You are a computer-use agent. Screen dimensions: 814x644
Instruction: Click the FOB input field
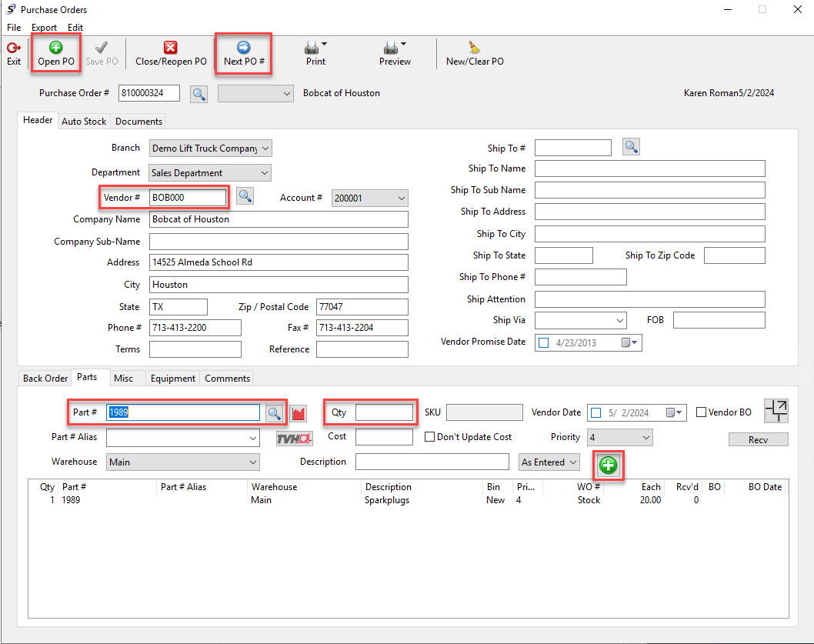[x=719, y=320]
